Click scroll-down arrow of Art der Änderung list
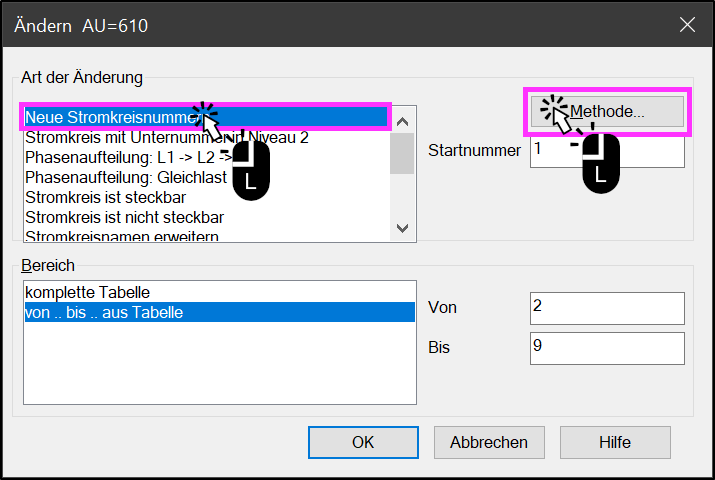The width and height of the screenshot is (715, 480). (403, 228)
